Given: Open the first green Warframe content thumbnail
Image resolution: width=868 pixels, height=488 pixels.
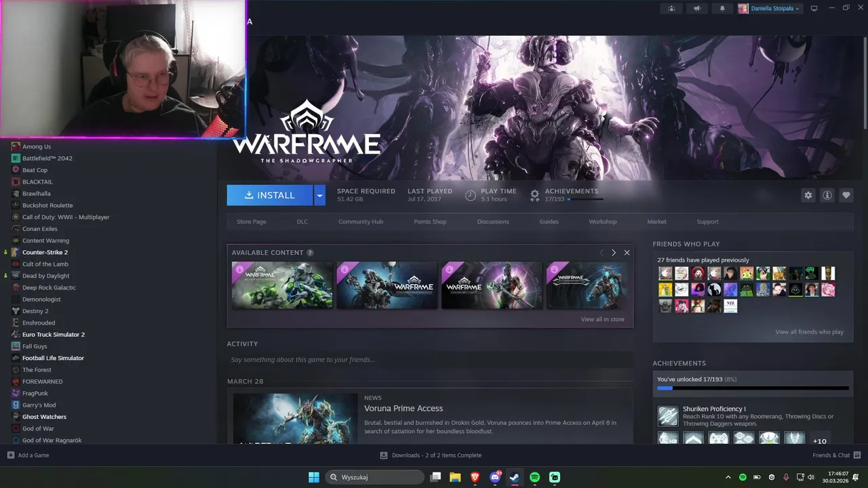Looking at the screenshot, I should click(282, 285).
